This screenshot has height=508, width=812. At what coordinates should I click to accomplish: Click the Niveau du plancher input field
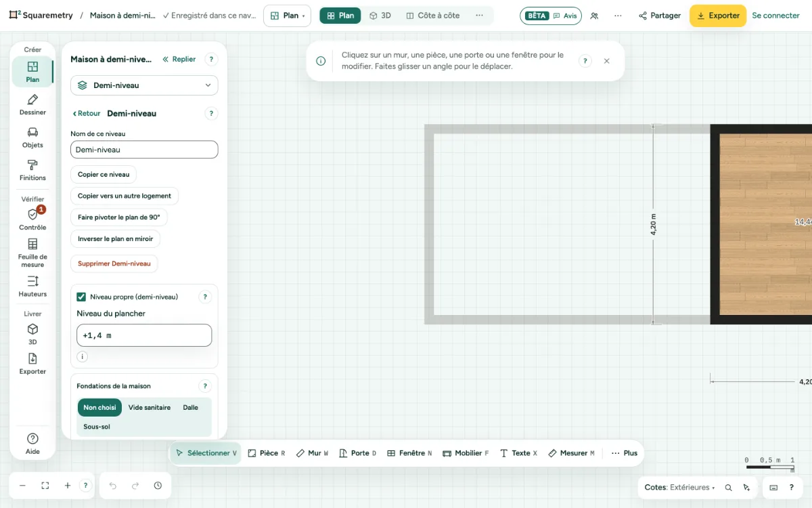[x=144, y=335]
